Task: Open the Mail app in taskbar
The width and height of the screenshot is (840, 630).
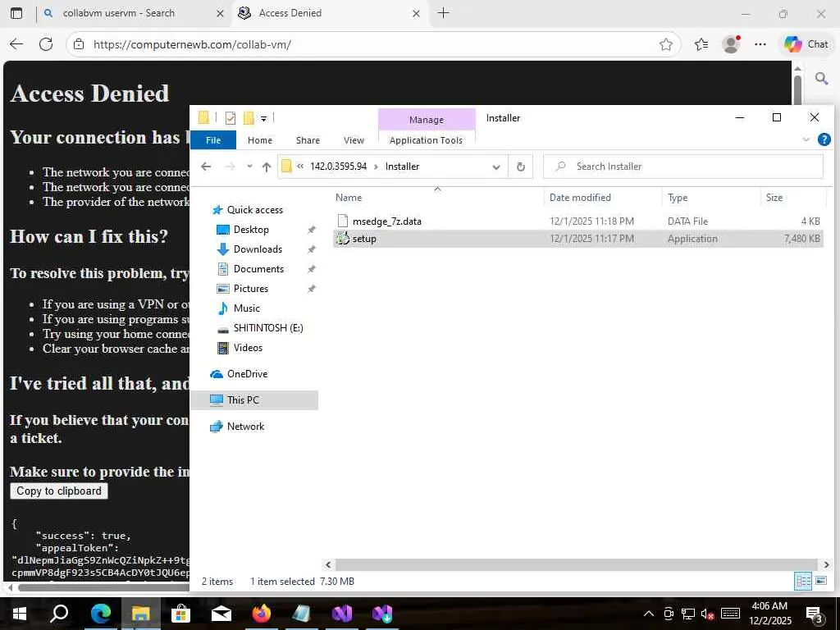Action: tap(221, 614)
